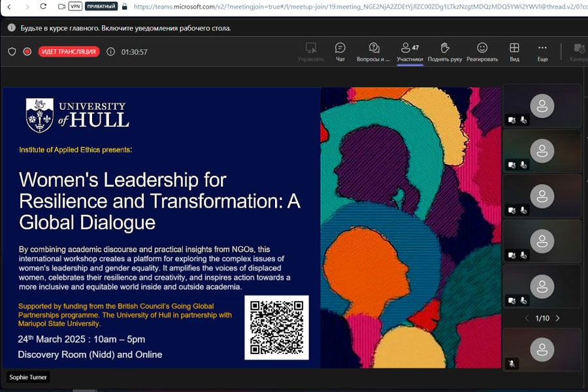The height and width of the screenshot is (392, 588).
Task: Open the Чат chat panel
Action: 340,52
